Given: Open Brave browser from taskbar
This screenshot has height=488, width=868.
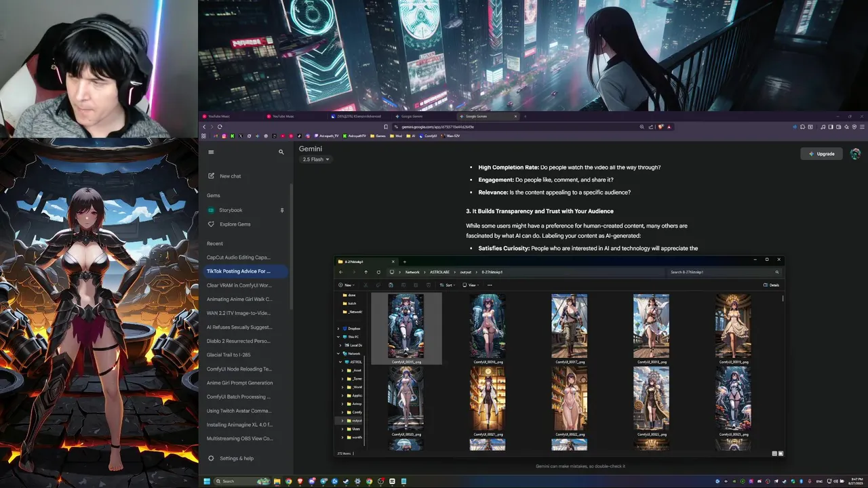Looking at the screenshot, I should click(x=300, y=481).
